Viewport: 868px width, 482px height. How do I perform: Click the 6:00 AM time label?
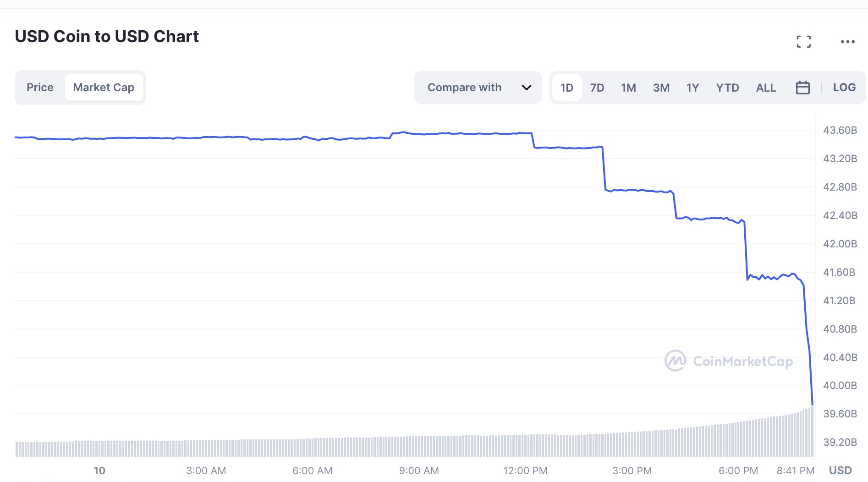pyautogui.click(x=312, y=471)
